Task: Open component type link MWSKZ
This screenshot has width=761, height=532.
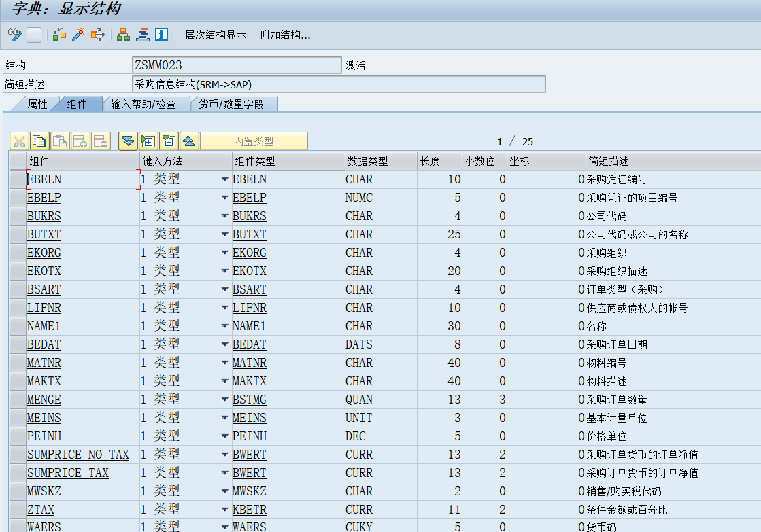Action: (x=250, y=491)
